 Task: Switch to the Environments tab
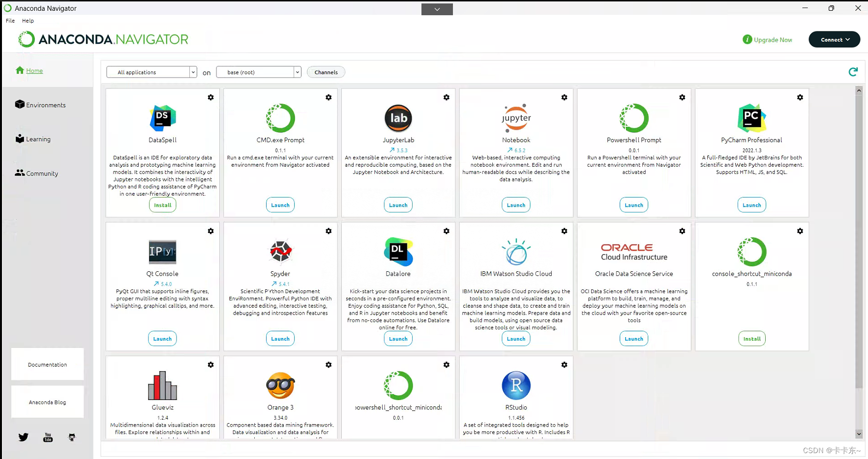[x=40, y=105]
